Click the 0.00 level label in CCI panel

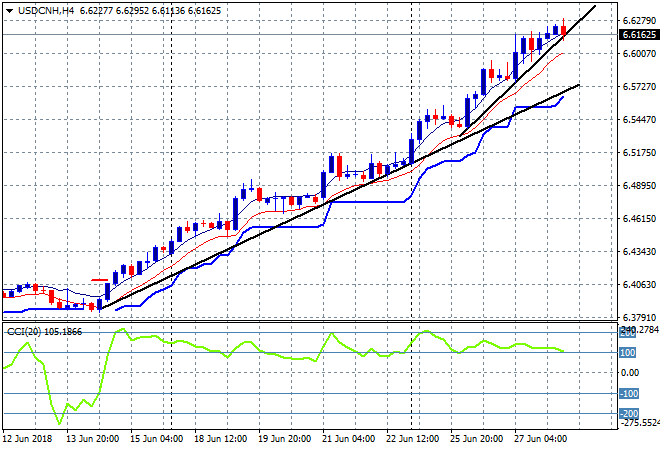pos(628,373)
